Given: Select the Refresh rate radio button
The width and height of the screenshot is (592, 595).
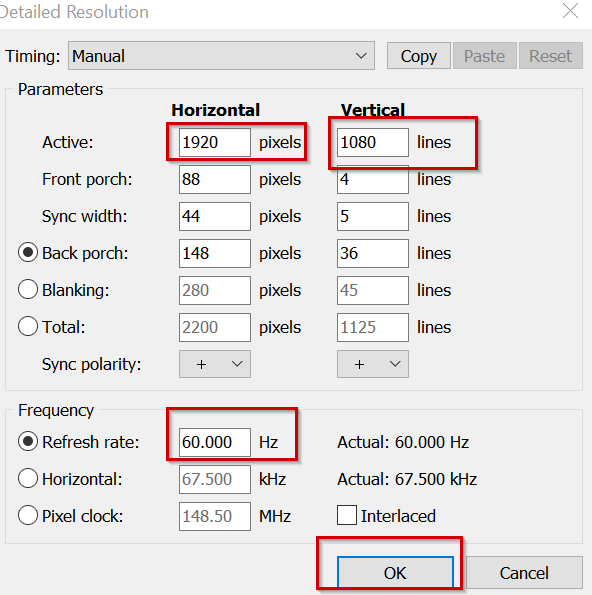Looking at the screenshot, I should click(x=28, y=441).
